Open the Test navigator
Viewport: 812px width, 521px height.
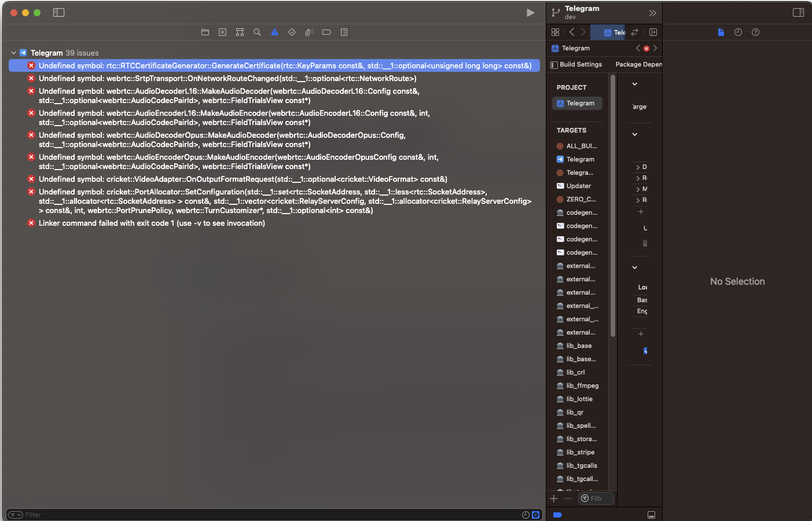[292, 32]
